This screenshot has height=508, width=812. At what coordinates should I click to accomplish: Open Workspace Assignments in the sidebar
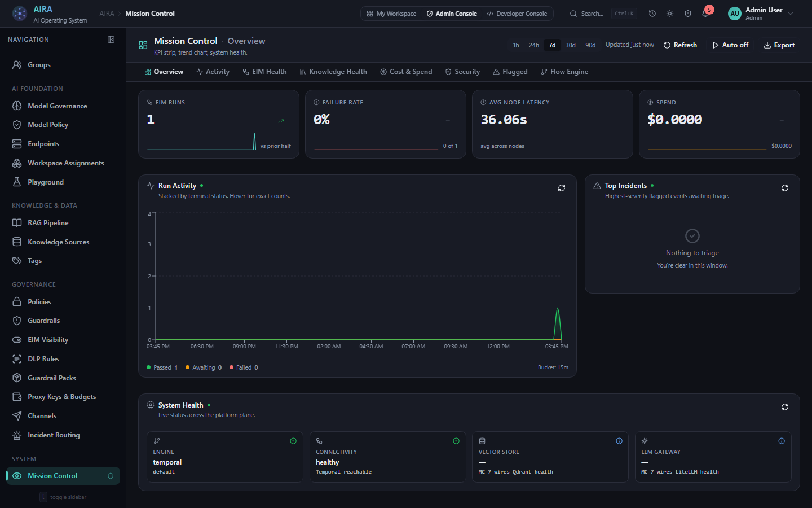63,163
